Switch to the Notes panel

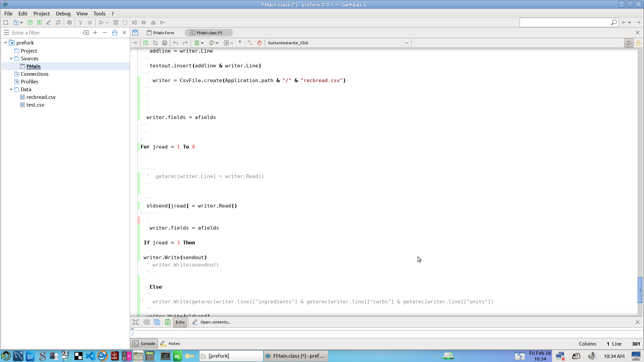pyautogui.click(x=170, y=344)
